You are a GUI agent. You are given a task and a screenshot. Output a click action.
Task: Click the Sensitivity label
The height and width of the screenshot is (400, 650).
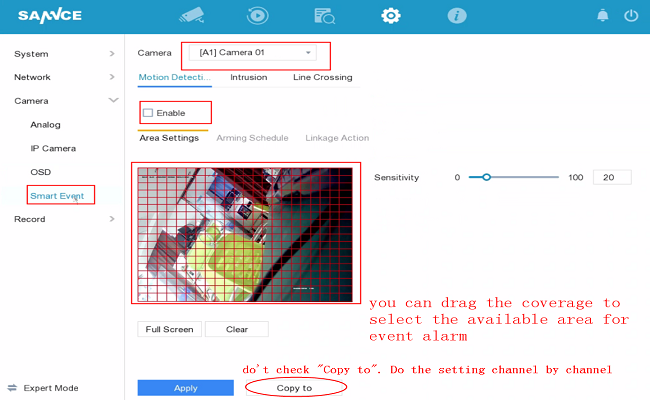tap(397, 177)
